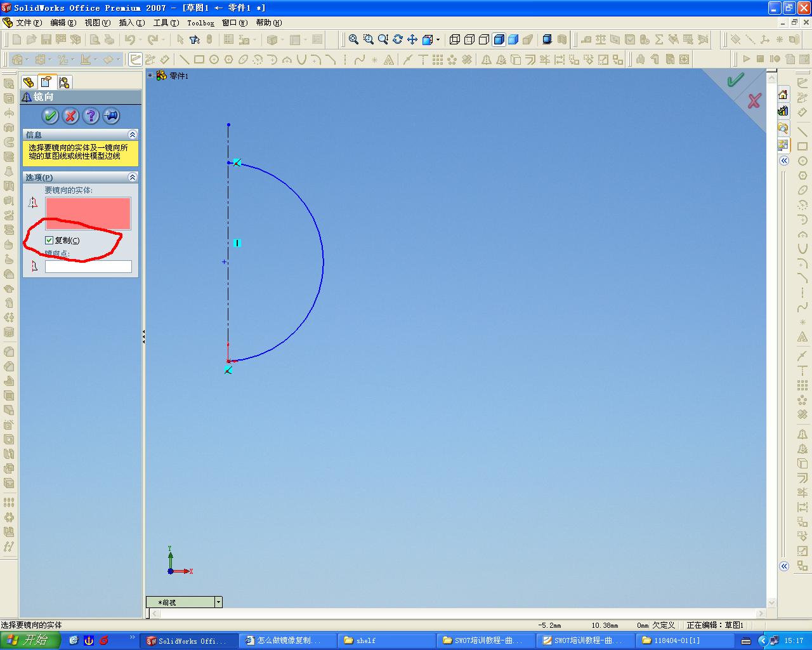
Task: Click the Zoom to Fit magnifier icon
Action: 354,39
